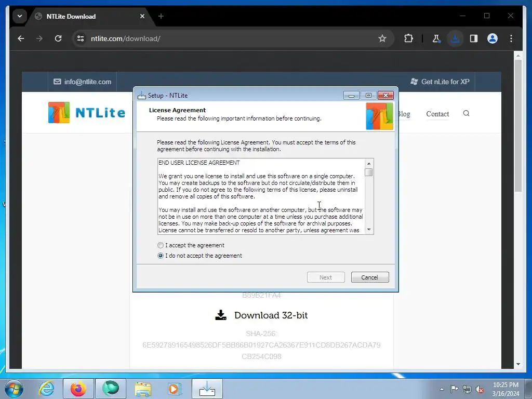The height and width of the screenshot is (399, 532).
Task: Open the tab search dropdown arrow
Action: pyautogui.click(x=20, y=16)
